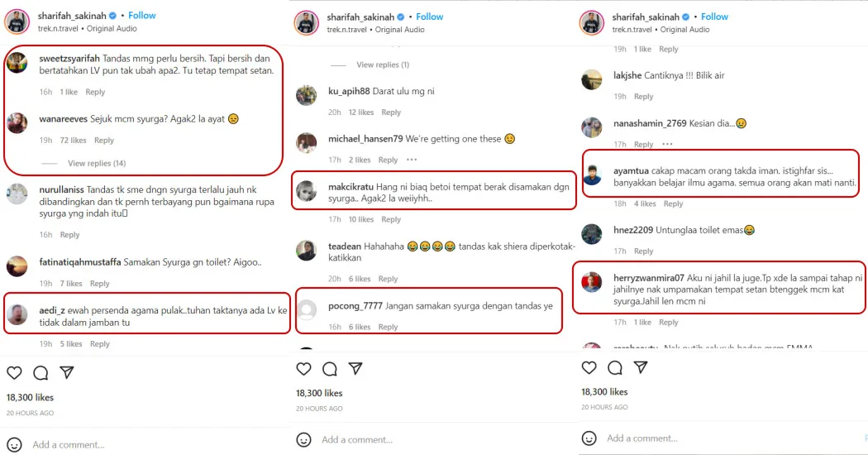Click share paper-plane icon below fatinatiqahmustaffa's panel

(67, 372)
